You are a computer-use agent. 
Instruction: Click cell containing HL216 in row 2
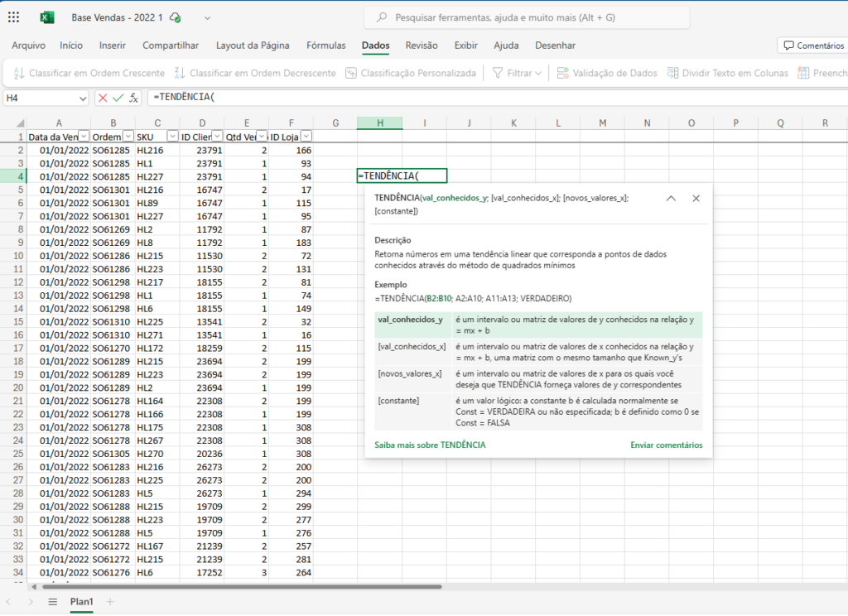pyautogui.click(x=157, y=151)
